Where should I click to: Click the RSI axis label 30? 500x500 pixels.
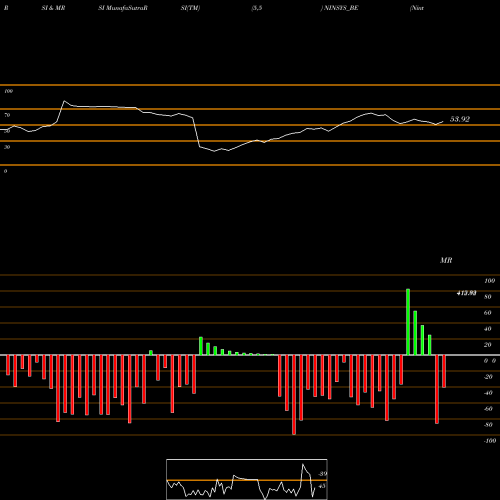pos(7,147)
